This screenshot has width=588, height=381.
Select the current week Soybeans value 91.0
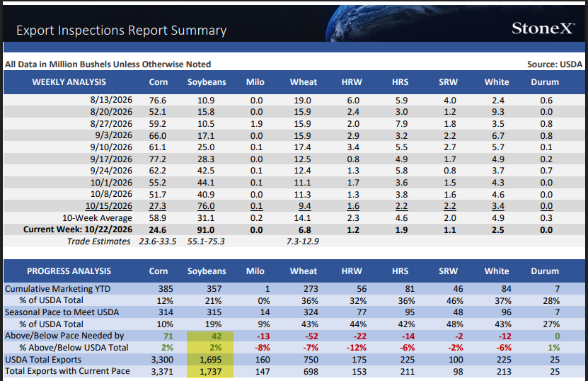206,230
